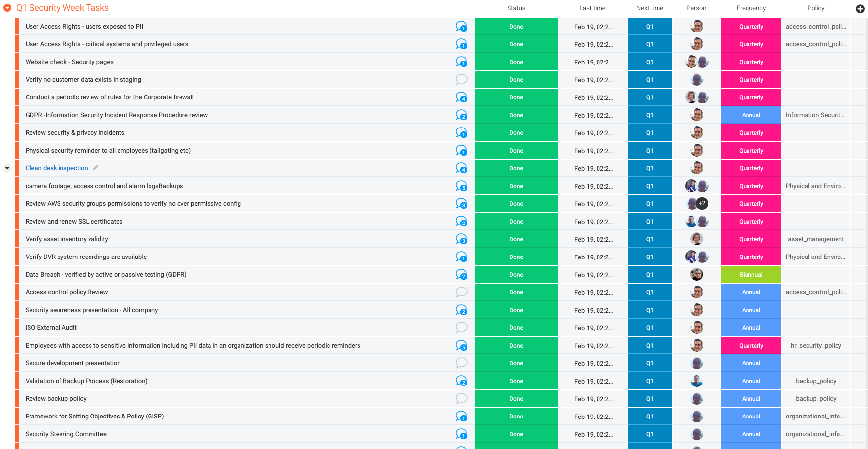This screenshot has width=868, height=449.
Task: Click the empty chat icon on ISO External Audit
Action: coord(461,327)
